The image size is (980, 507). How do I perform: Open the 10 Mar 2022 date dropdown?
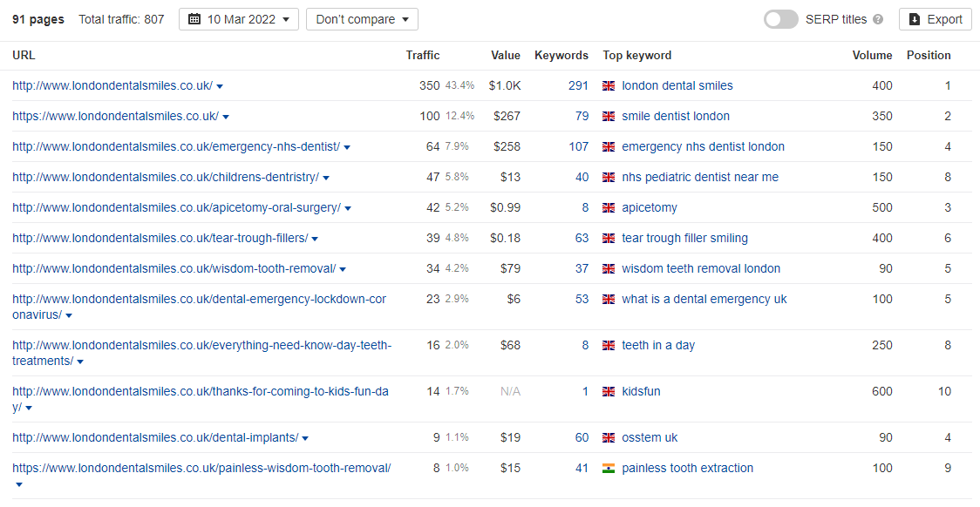coord(239,19)
